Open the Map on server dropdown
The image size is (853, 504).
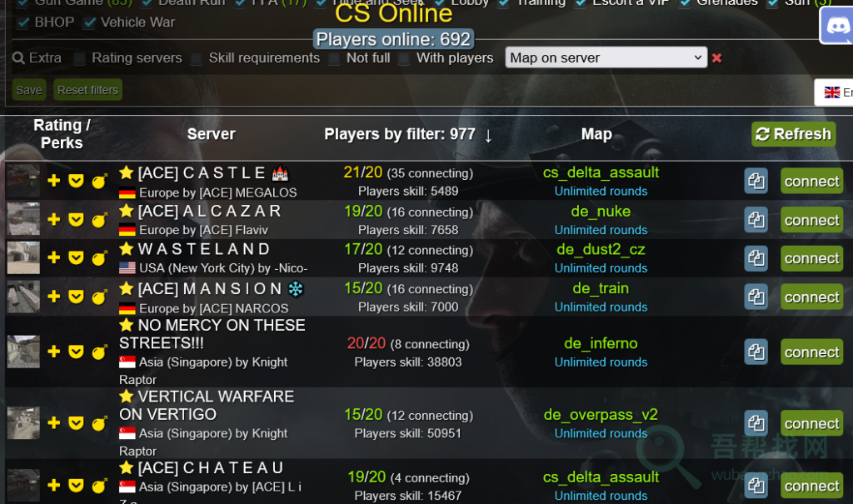pos(606,57)
